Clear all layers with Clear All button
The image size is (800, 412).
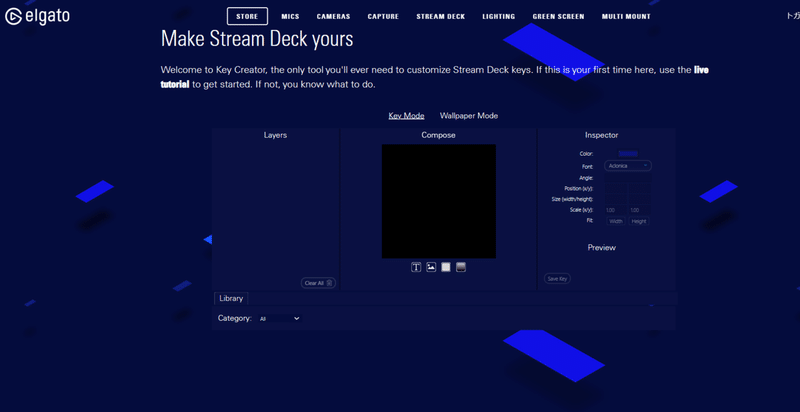(x=318, y=283)
